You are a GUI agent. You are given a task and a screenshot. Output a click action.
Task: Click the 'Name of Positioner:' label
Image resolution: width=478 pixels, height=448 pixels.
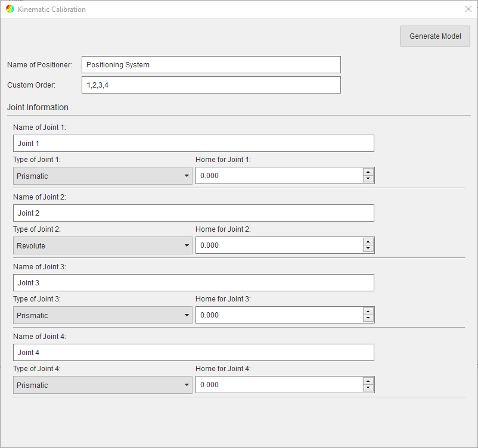(x=39, y=65)
